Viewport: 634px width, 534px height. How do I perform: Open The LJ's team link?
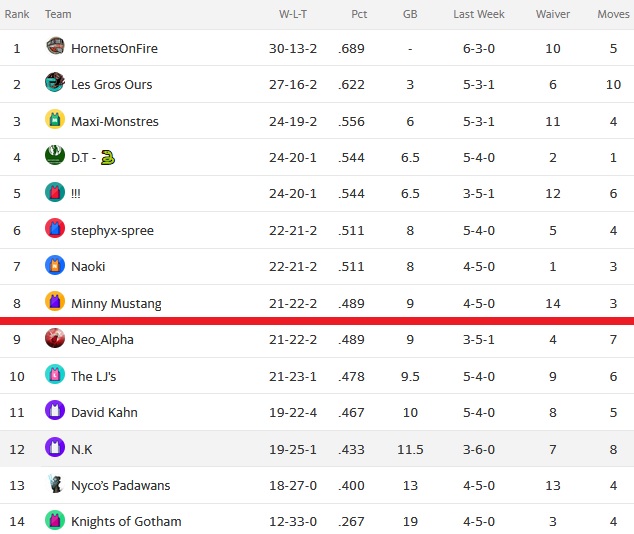(x=93, y=376)
